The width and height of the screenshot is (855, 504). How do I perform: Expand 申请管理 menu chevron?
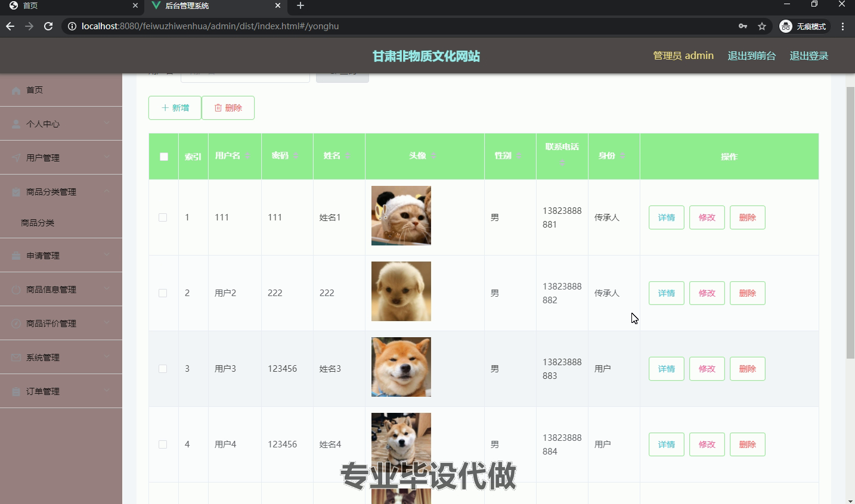[107, 255]
